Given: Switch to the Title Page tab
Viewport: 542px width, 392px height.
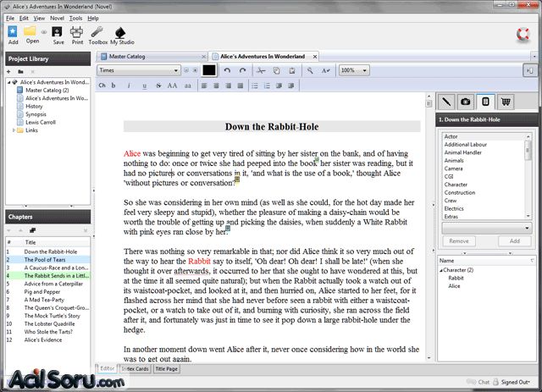Looking at the screenshot, I should pos(166,369).
